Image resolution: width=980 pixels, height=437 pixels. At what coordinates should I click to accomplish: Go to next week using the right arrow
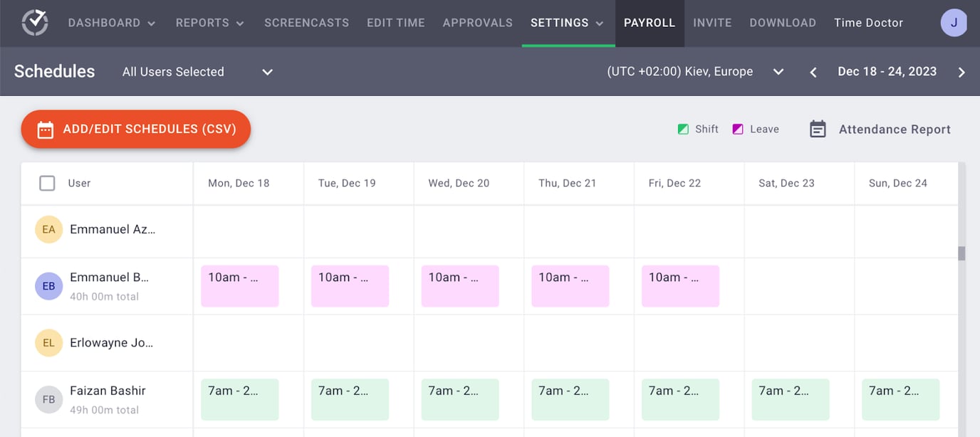[x=961, y=71]
